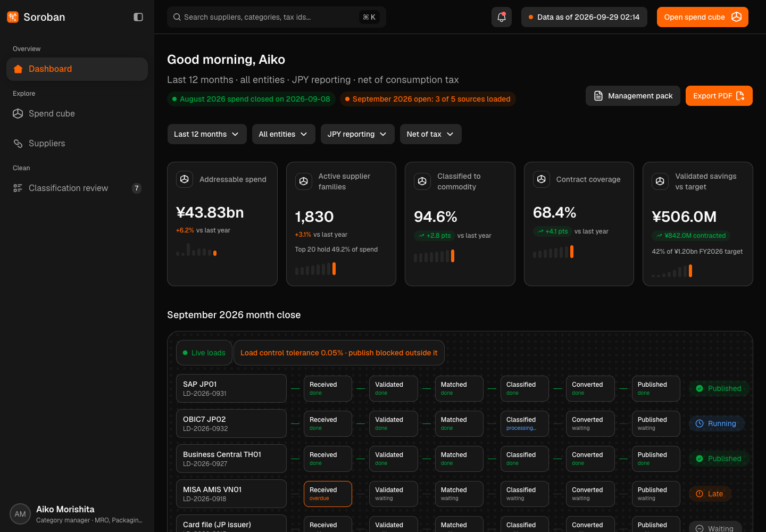Go to Dashboard in sidebar
Screen dimensions: 766x532
click(x=77, y=69)
